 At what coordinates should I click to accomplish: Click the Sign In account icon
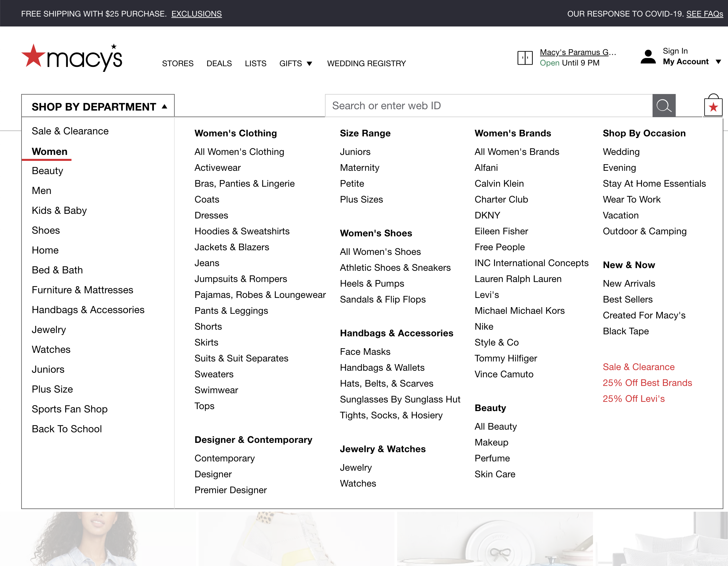(648, 57)
